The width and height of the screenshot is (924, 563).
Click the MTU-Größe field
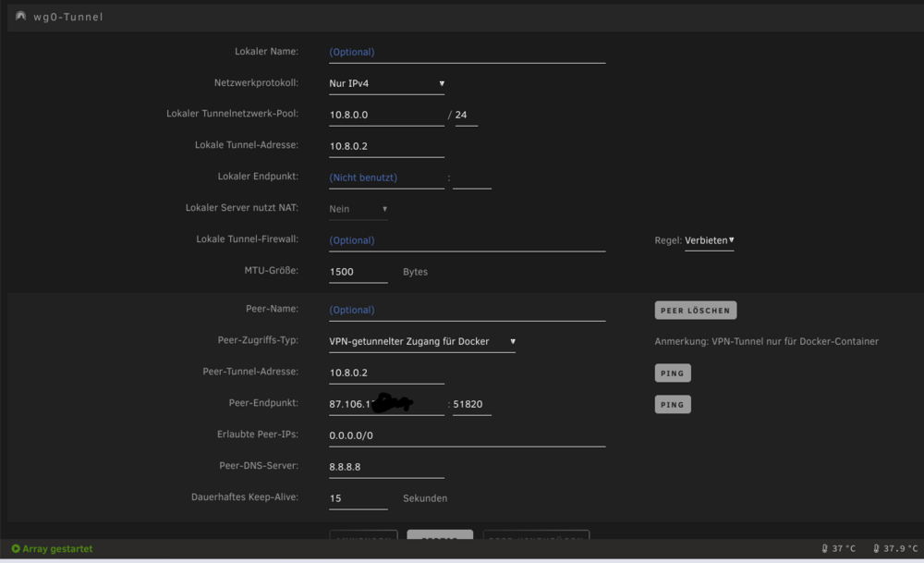point(359,272)
